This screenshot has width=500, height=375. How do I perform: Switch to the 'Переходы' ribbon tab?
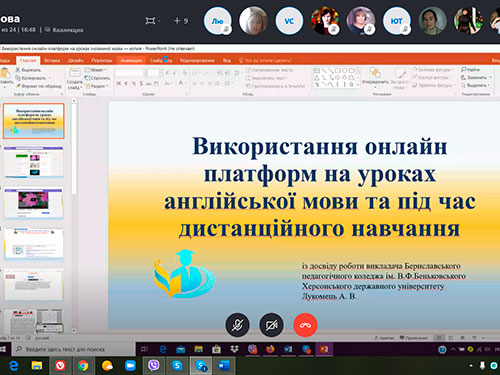102,60
